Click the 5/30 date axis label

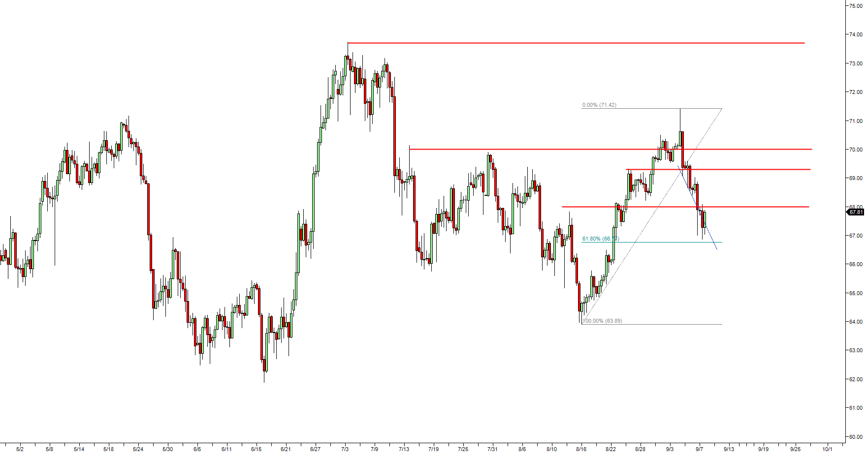coord(167,449)
